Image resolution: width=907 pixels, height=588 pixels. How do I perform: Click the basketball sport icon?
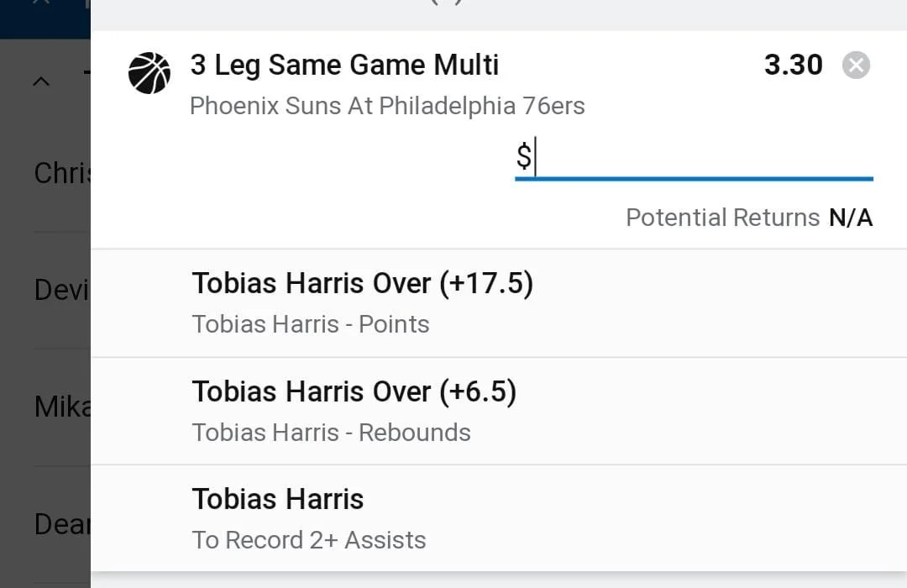149,73
